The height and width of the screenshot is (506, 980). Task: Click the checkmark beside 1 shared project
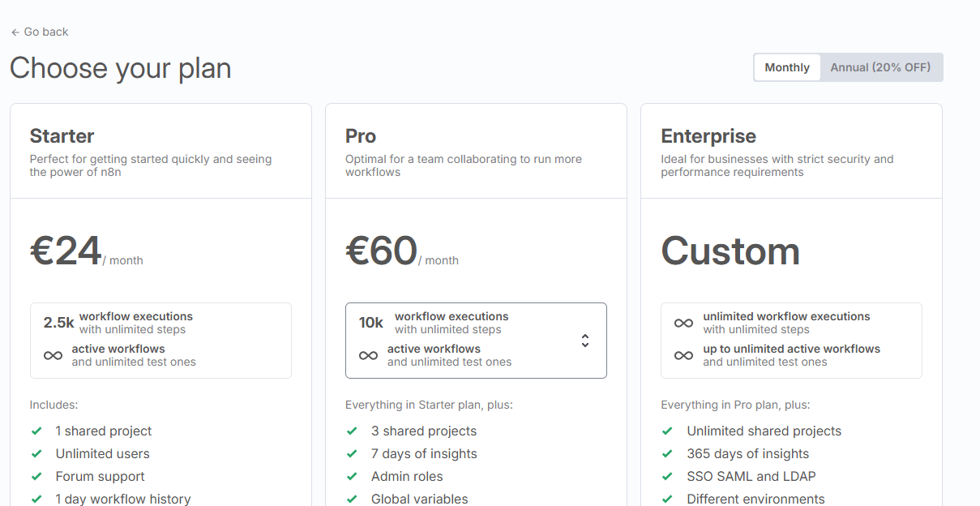coord(36,431)
